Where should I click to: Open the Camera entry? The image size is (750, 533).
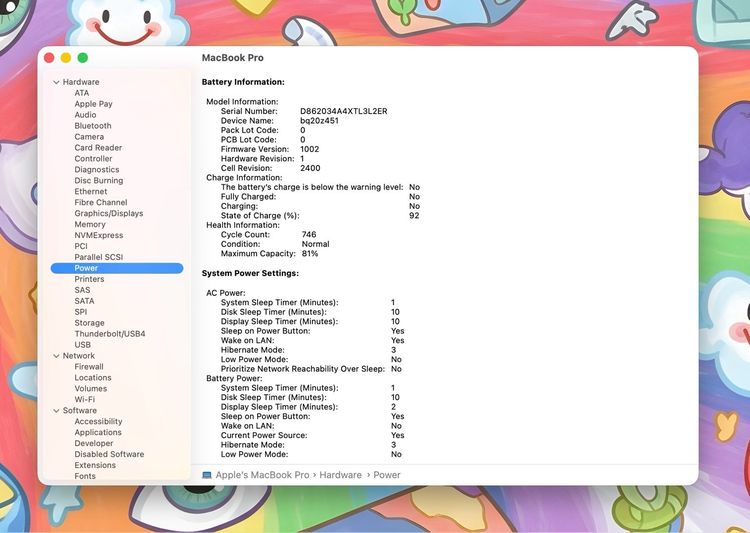click(89, 137)
